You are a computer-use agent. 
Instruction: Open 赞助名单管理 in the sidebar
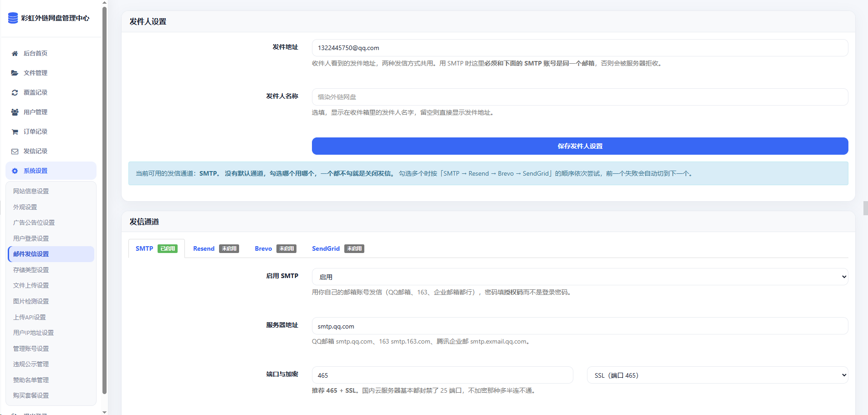point(31,380)
